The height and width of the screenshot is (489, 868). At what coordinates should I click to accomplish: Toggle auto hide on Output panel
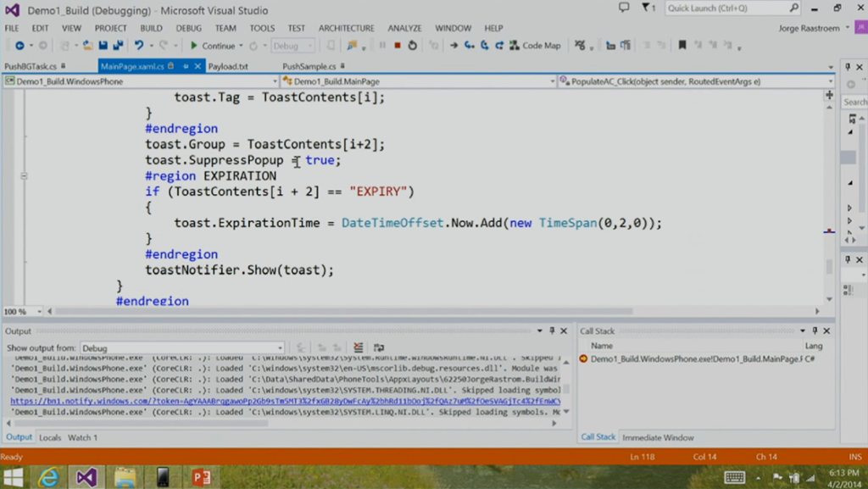(552, 331)
